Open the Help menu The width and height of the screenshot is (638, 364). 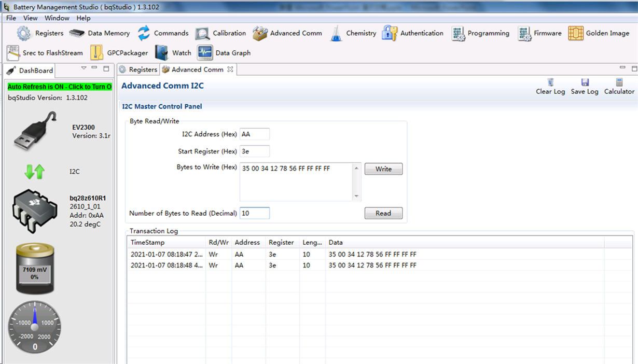coord(84,18)
